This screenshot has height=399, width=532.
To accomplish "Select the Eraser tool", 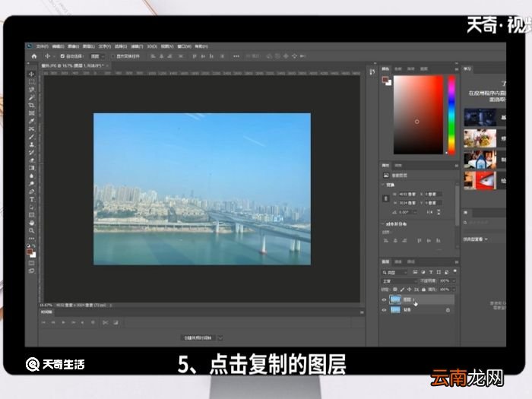I will tap(32, 160).
